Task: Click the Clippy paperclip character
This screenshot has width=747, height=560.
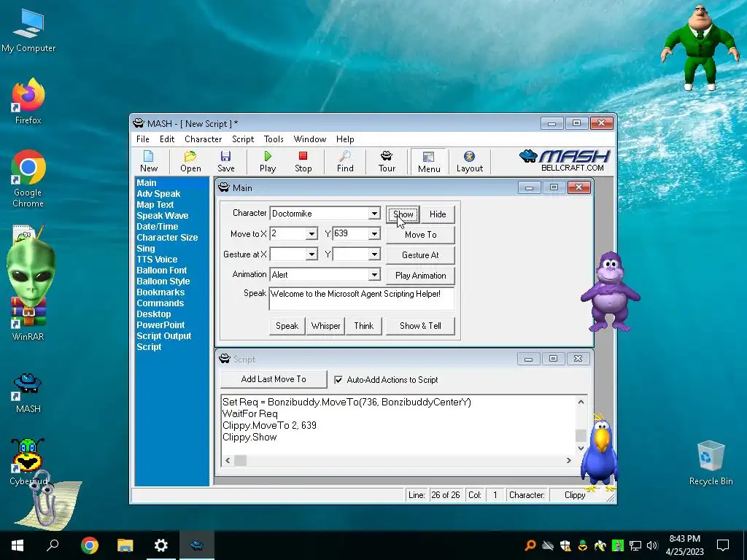Action: tap(47, 500)
